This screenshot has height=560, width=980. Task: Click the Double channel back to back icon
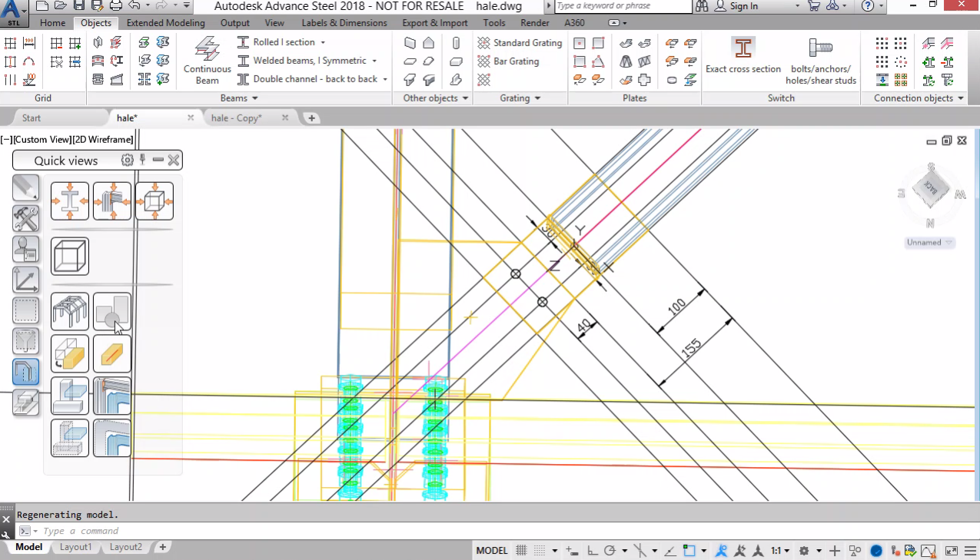coord(243,79)
